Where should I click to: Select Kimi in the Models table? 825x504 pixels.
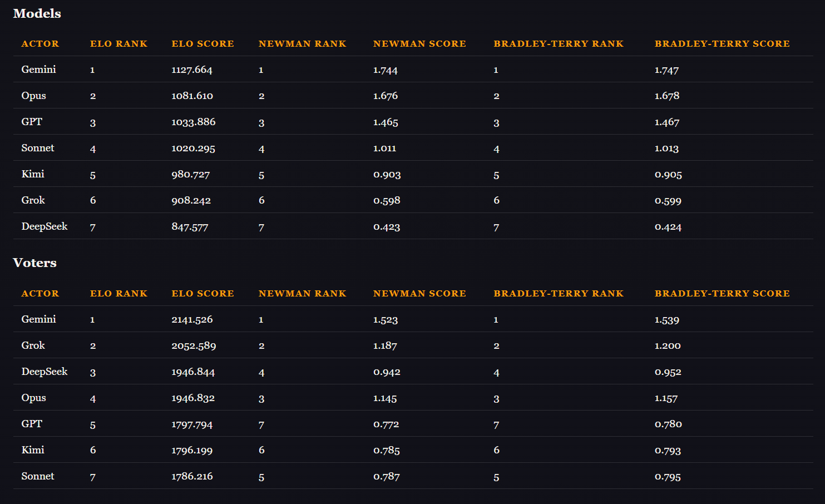tap(33, 174)
